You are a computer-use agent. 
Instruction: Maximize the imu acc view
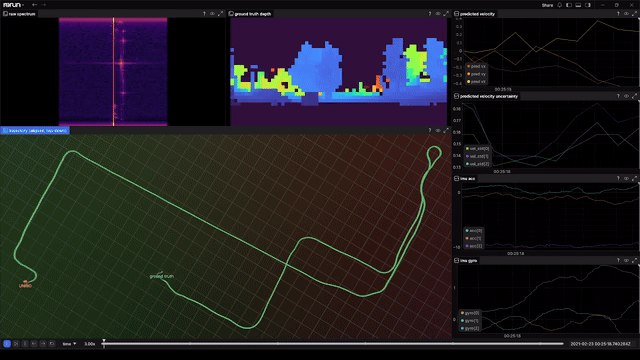(x=634, y=178)
